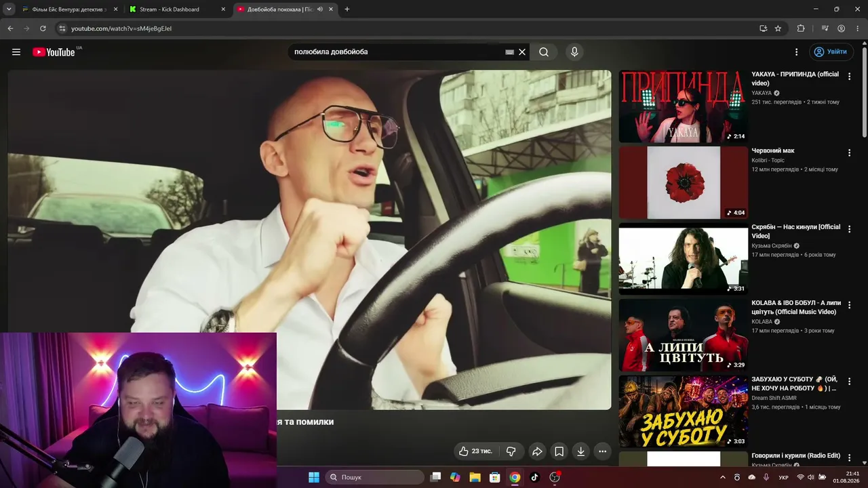Open TikTok from the taskbar
This screenshot has width=868, height=488.
click(x=534, y=477)
